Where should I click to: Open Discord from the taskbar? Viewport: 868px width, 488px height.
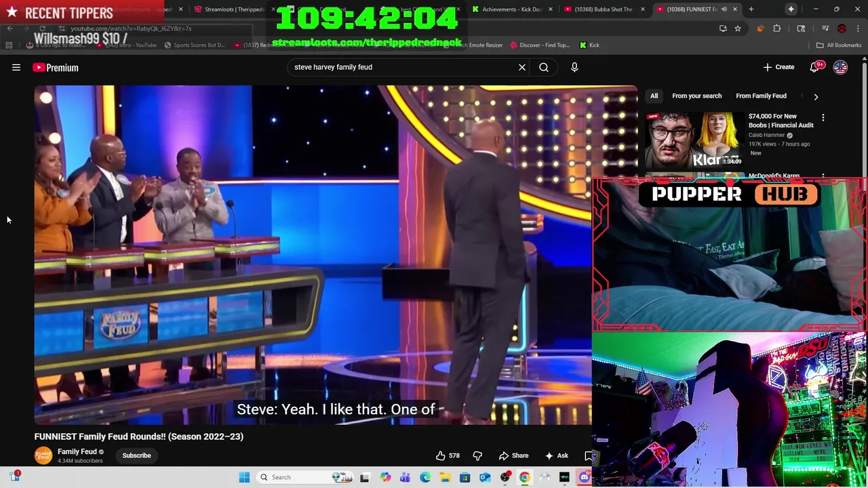pyautogui.click(x=585, y=477)
